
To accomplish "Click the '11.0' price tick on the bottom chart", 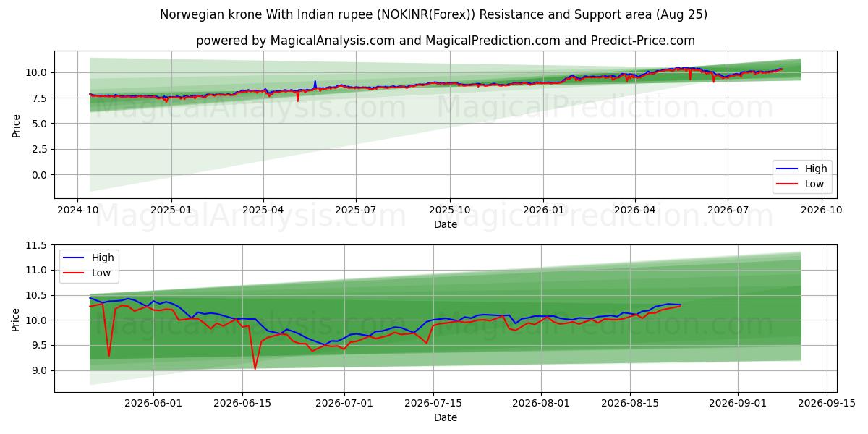I will point(38,271).
